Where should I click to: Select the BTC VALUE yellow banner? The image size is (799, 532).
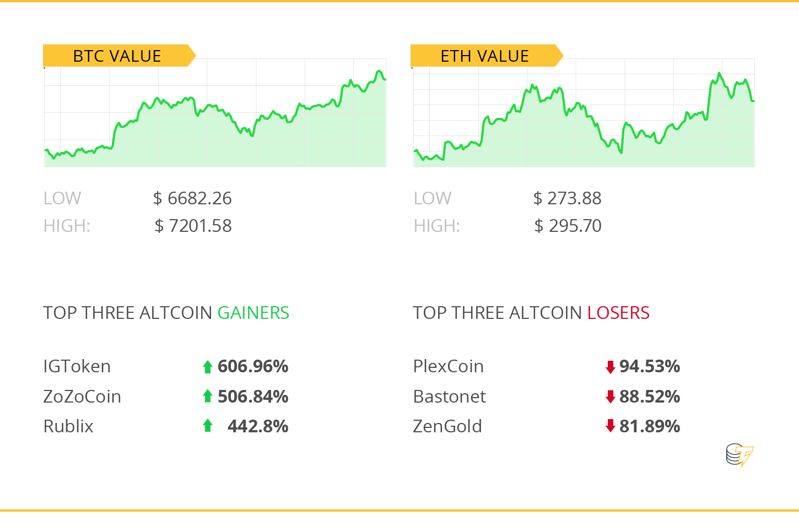[119, 56]
